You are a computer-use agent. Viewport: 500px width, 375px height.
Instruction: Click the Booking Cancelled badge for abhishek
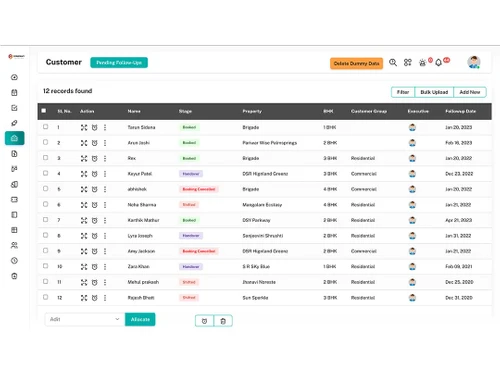[199, 189]
